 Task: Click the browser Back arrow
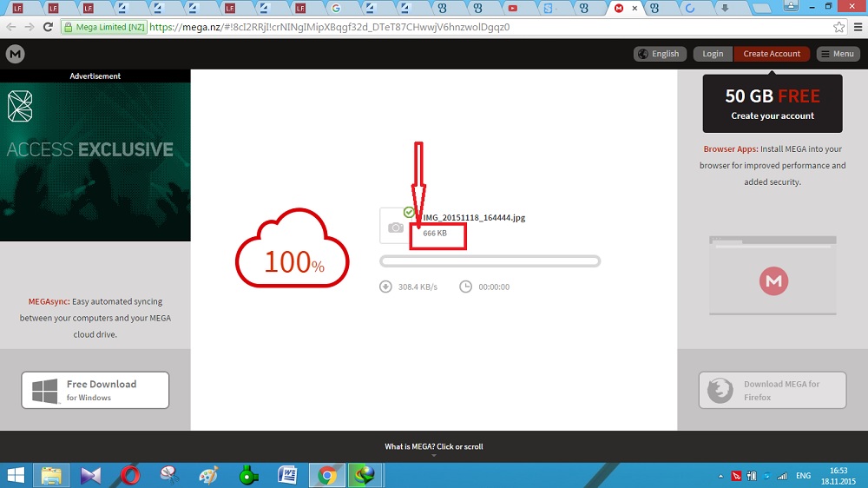[11, 27]
